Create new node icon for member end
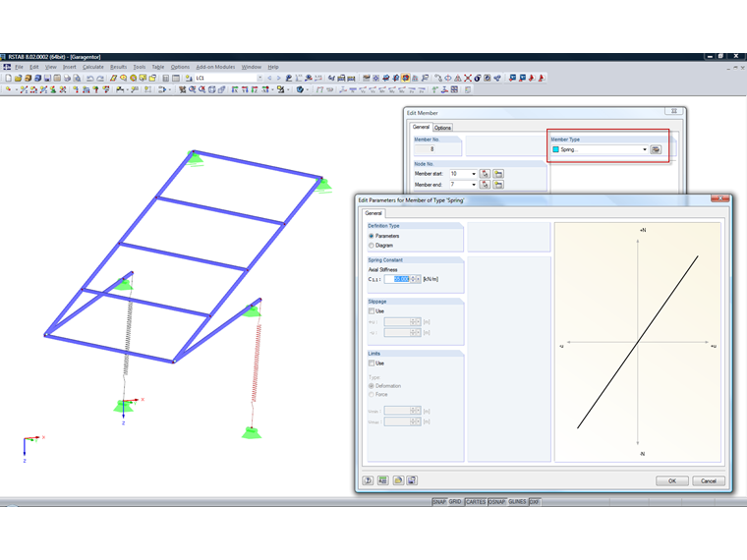This screenshot has height=560, width=747. [x=498, y=185]
